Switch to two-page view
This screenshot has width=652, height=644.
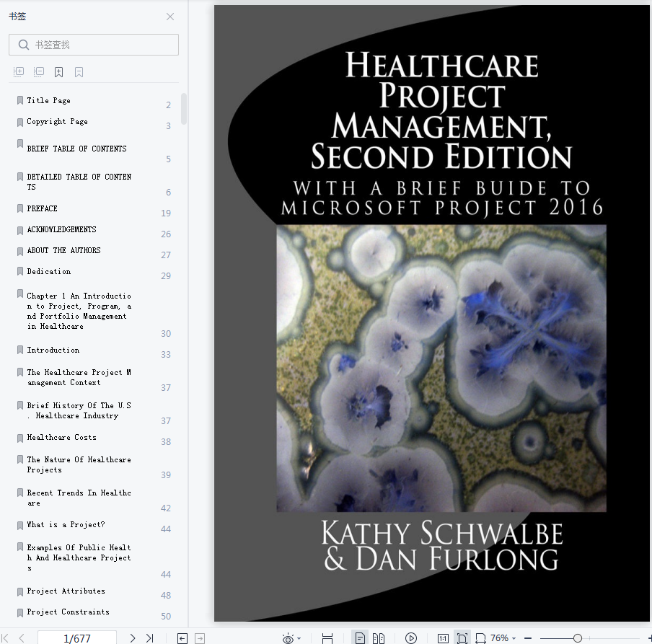pyautogui.click(x=379, y=638)
